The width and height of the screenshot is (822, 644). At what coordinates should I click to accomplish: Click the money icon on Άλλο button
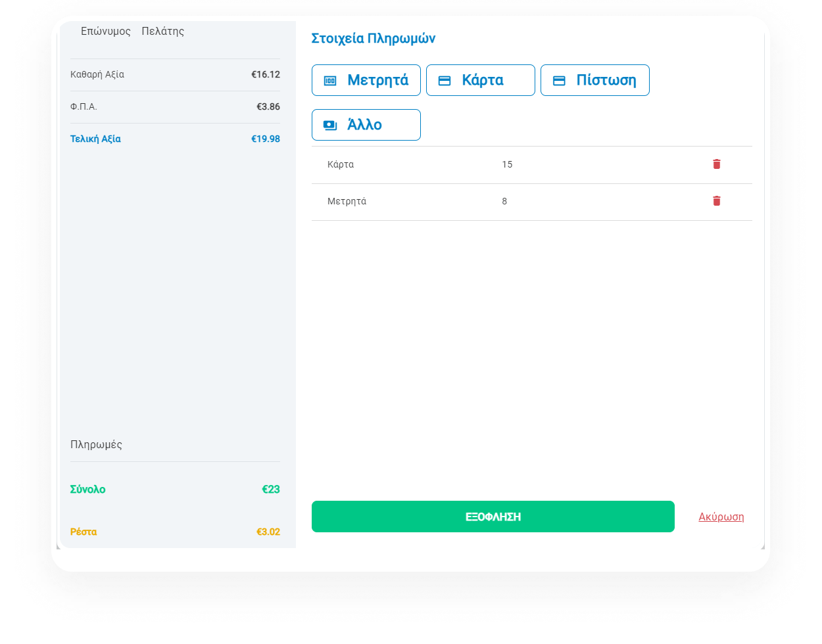tap(330, 125)
